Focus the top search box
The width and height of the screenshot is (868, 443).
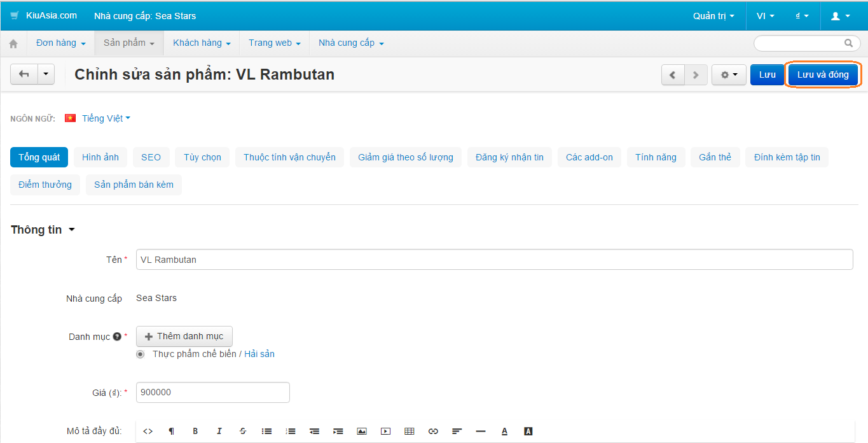(x=806, y=43)
